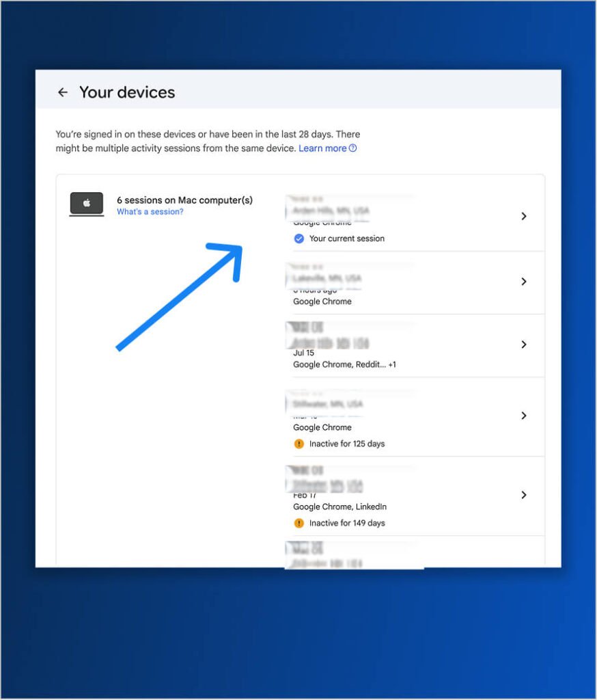Expand the Your current session row chevron
597x700 pixels.
[524, 217]
